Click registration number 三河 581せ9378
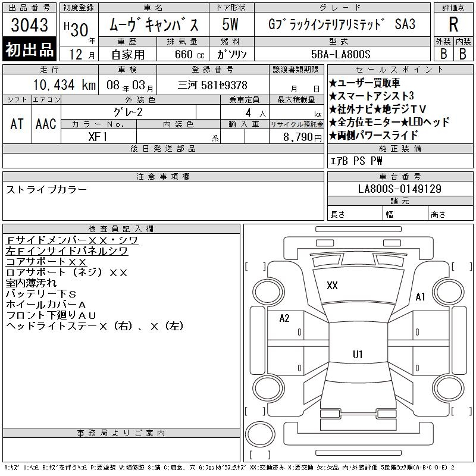This screenshot has width=476, height=476. tap(212, 85)
